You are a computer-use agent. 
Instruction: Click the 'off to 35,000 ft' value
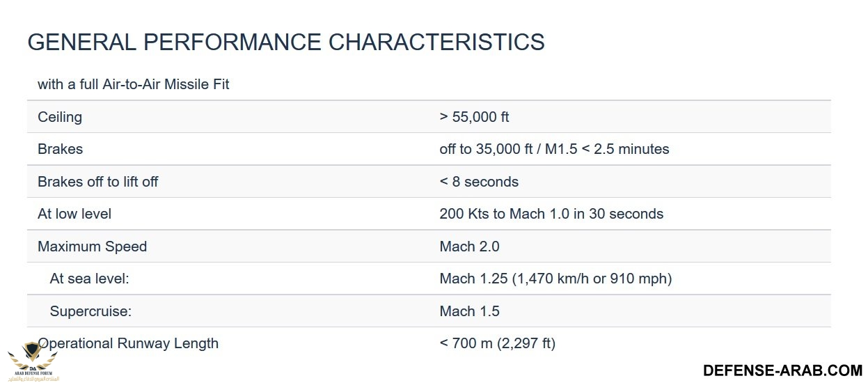493,149
